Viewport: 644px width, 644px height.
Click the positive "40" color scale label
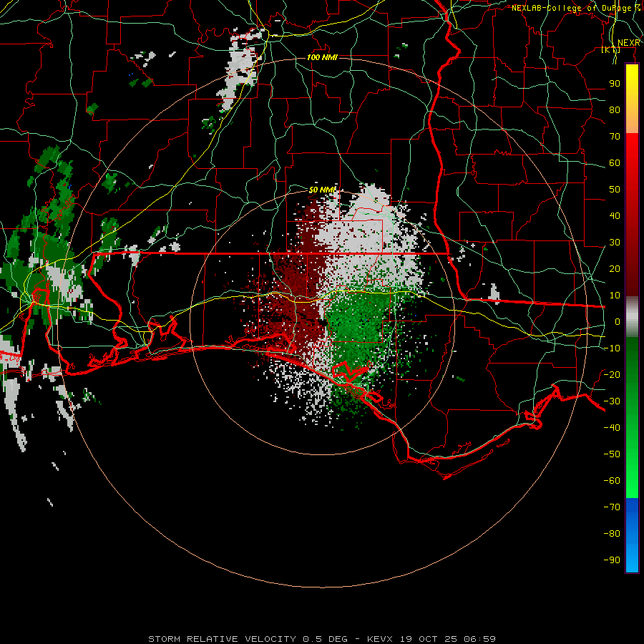[x=615, y=215]
